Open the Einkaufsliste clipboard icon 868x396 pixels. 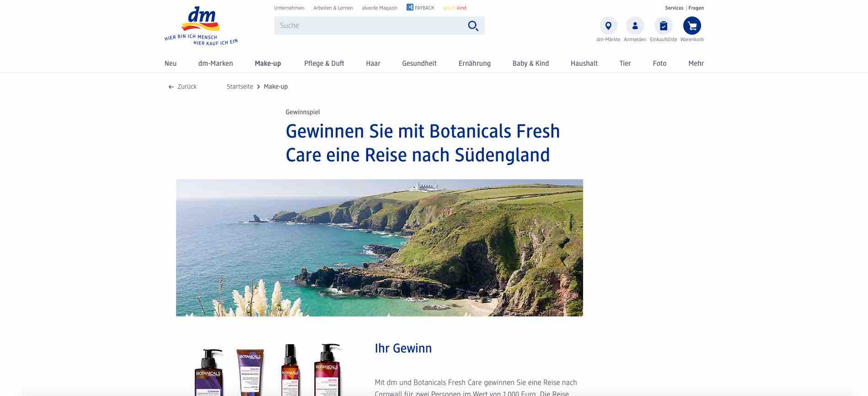click(664, 26)
